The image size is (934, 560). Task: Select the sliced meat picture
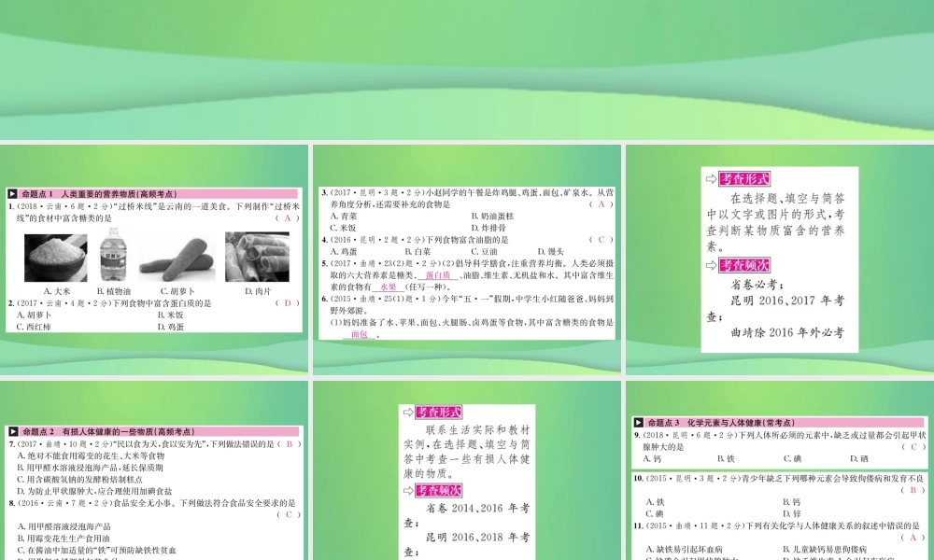[x=258, y=257]
